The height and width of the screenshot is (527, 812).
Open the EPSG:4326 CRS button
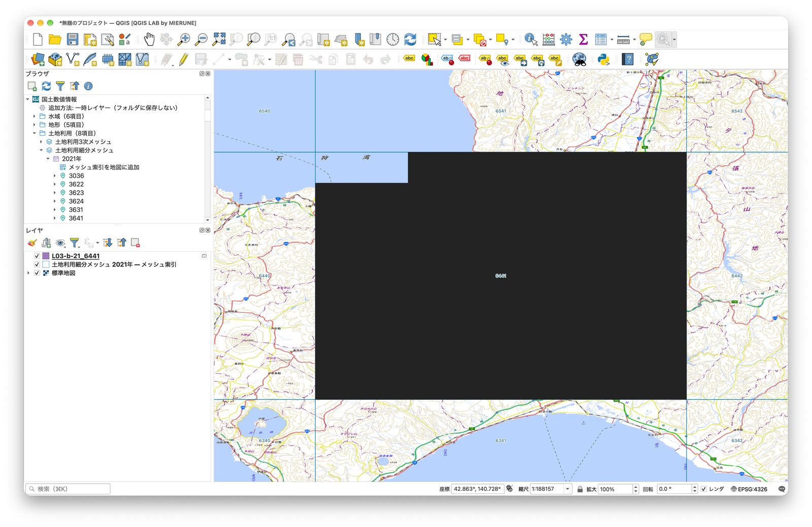[749, 489]
